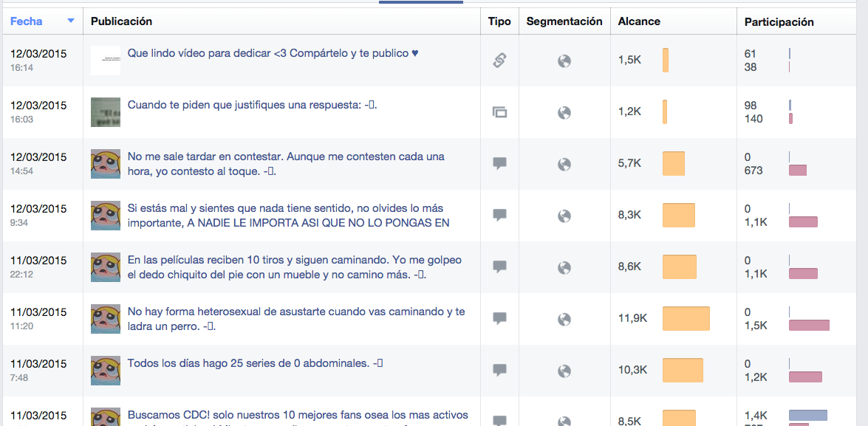Click status type icon for 'Todos los días' post

pyautogui.click(x=500, y=370)
